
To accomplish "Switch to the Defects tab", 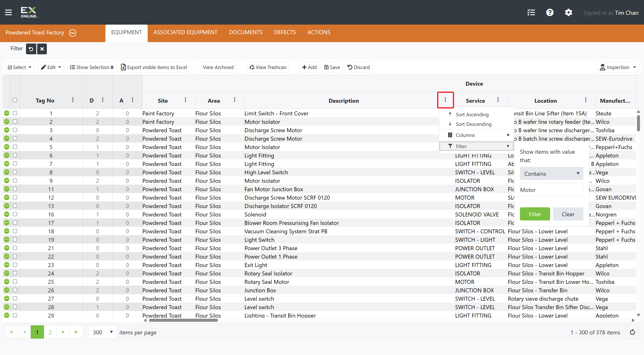I will [x=285, y=32].
